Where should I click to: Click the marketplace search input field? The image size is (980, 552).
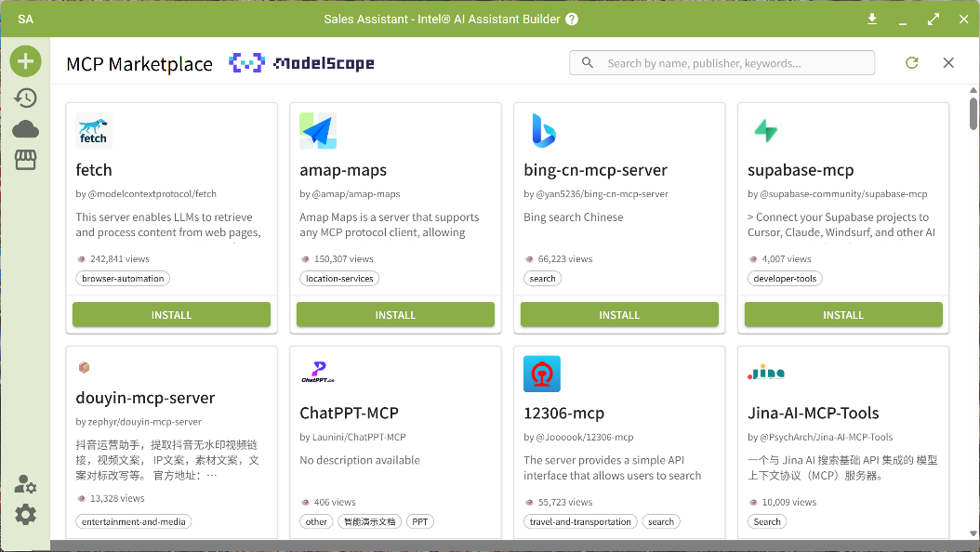tap(722, 62)
